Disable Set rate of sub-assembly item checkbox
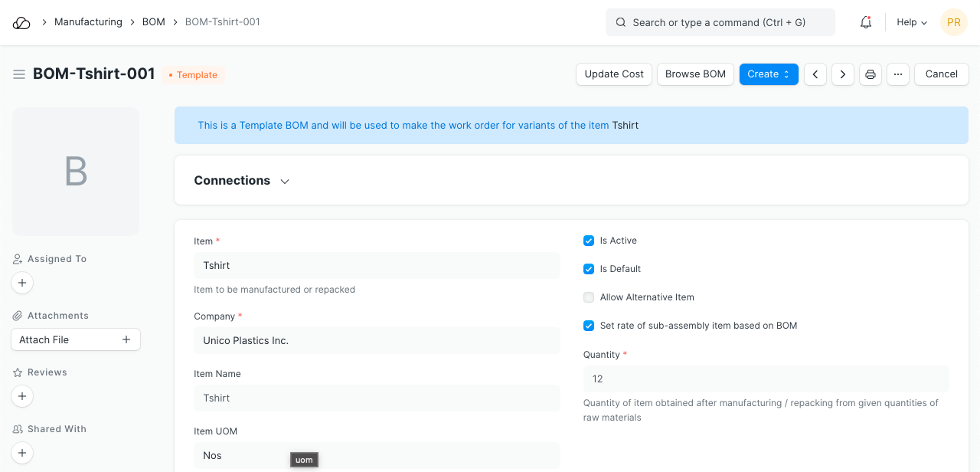Screen dimensions: 980x472 coord(589,326)
